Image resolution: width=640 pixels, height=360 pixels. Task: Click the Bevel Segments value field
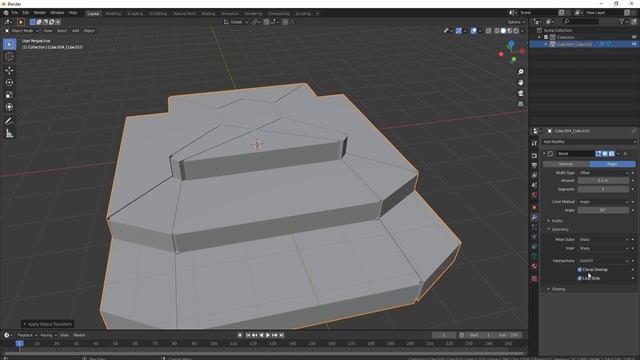pyautogui.click(x=603, y=189)
